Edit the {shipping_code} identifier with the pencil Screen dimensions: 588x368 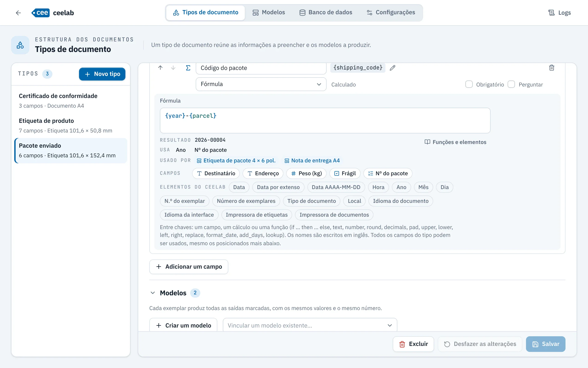click(393, 68)
